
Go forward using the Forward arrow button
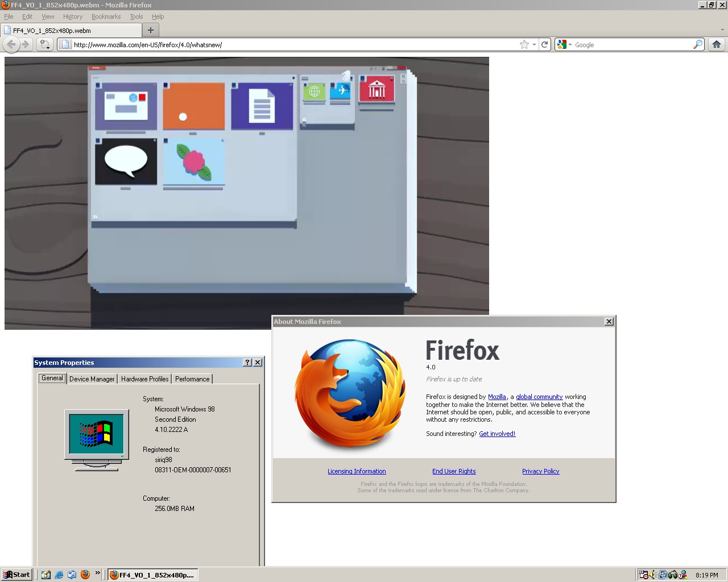click(x=26, y=44)
